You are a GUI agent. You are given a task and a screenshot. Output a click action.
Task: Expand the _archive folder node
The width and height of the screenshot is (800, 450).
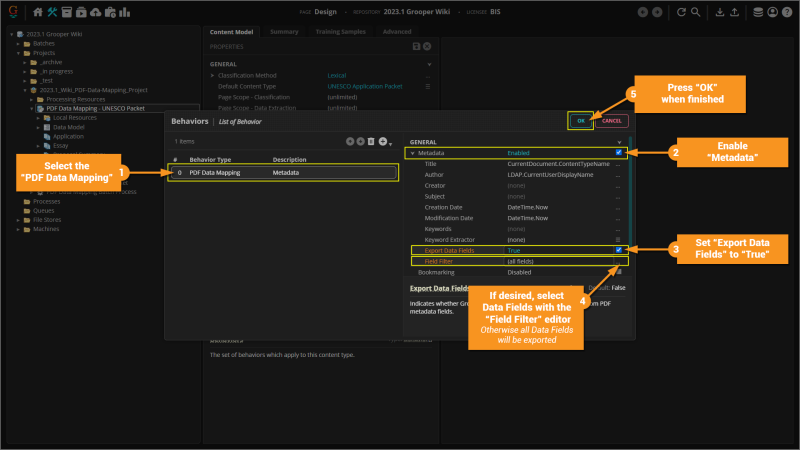(25, 62)
